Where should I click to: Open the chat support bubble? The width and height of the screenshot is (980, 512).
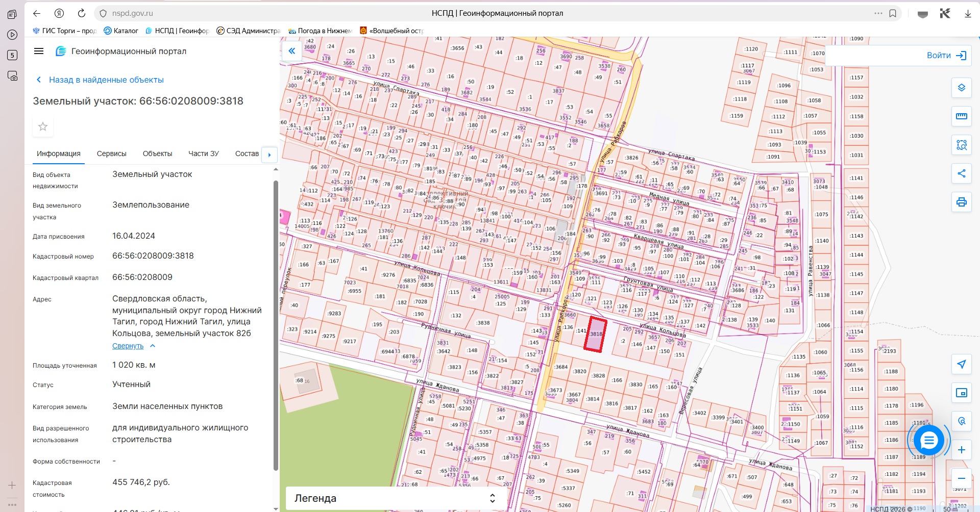[x=928, y=440]
